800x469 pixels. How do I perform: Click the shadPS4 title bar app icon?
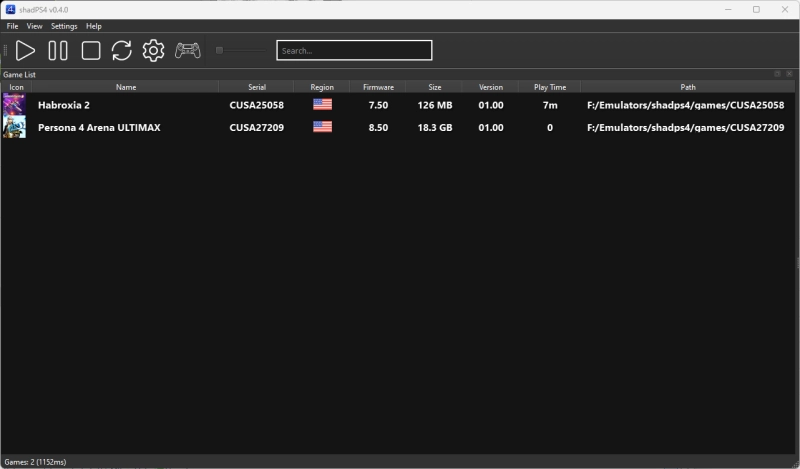10,9
